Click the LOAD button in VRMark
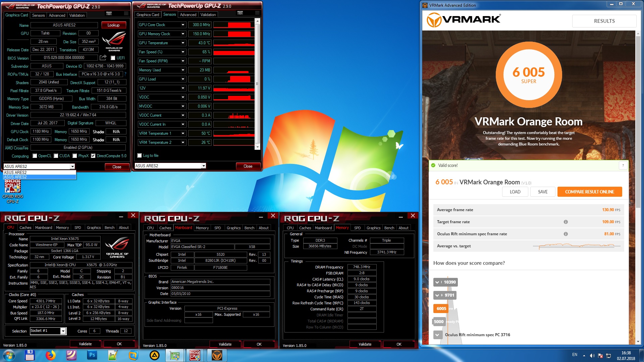The image size is (644, 362). click(515, 192)
